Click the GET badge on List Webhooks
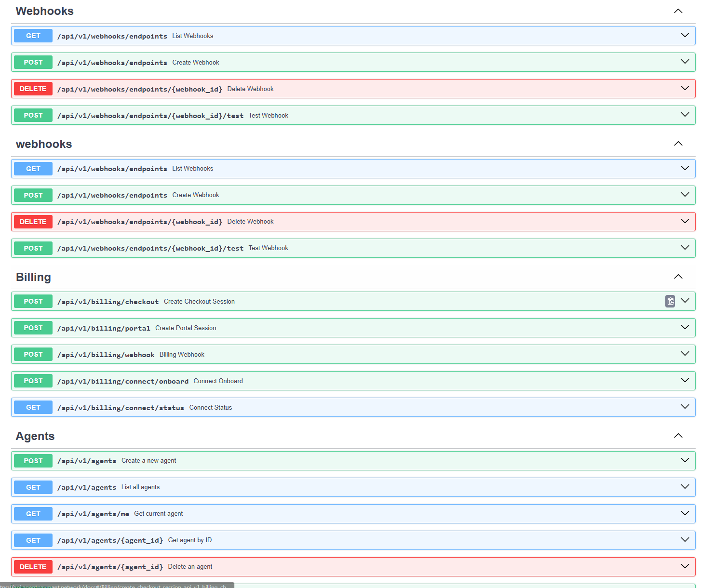The height and width of the screenshot is (588, 713). click(33, 35)
